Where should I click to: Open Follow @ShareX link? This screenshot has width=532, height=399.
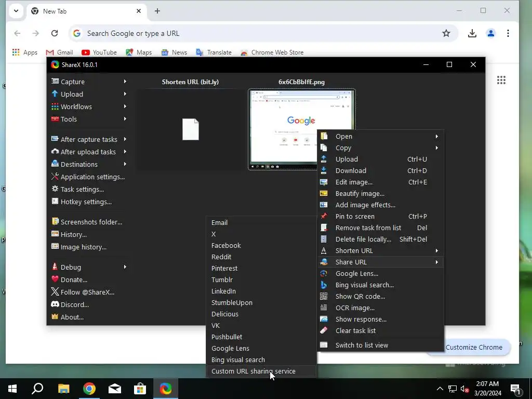click(83, 292)
